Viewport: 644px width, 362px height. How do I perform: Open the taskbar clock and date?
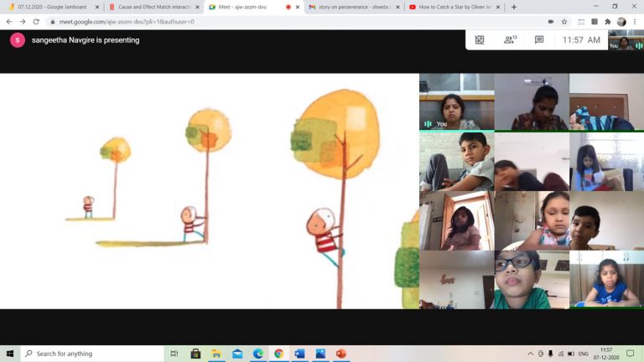pos(606,354)
